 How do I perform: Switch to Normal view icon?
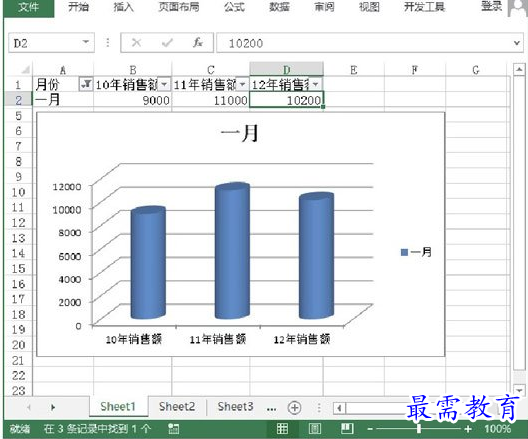pyautogui.click(x=282, y=429)
